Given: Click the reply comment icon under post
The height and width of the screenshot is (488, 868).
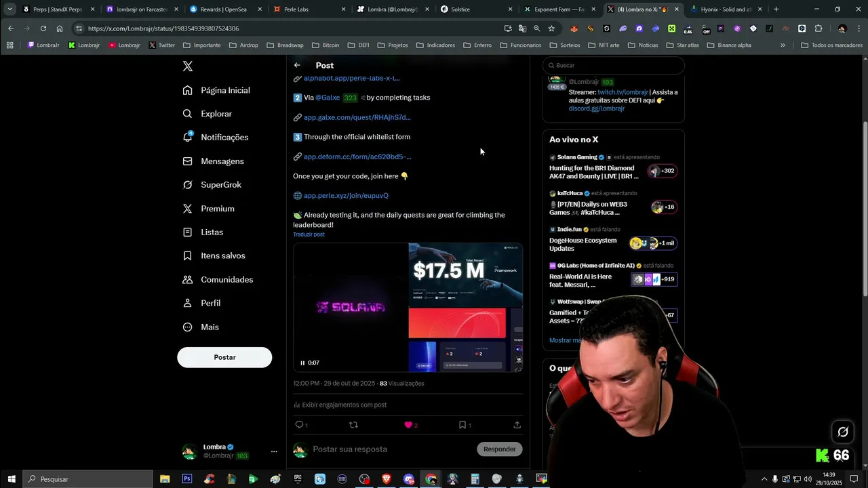Looking at the screenshot, I should pos(299,425).
